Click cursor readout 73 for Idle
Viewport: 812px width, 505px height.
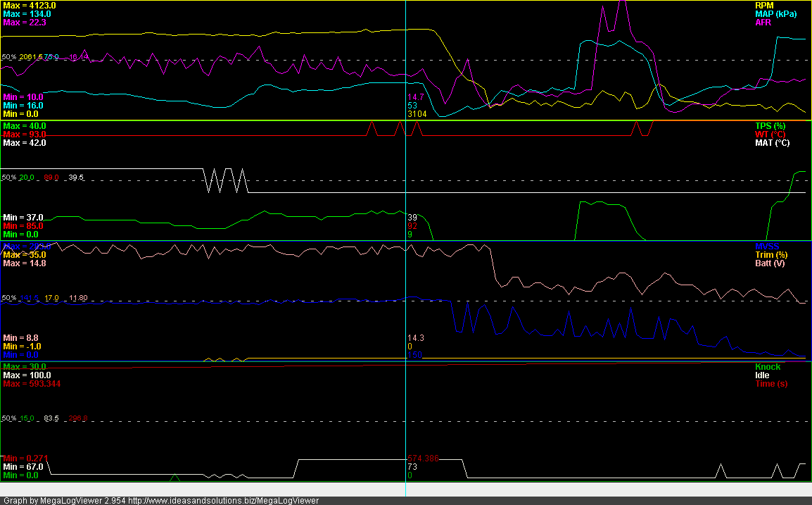point(412,466)
